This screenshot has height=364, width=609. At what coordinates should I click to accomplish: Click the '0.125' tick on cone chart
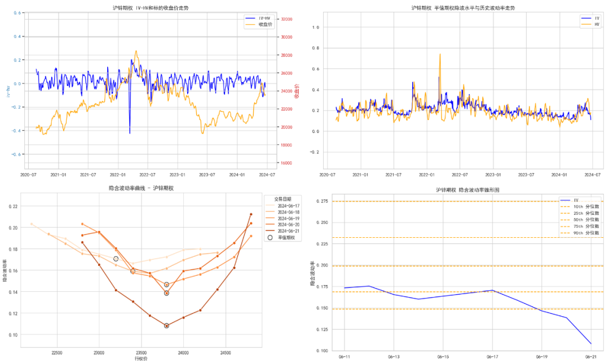pos(323,330)
